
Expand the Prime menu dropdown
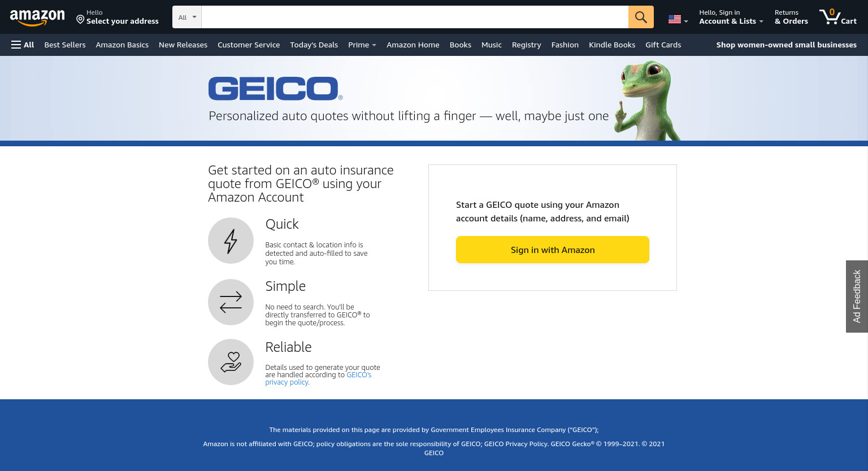point(362,45)
